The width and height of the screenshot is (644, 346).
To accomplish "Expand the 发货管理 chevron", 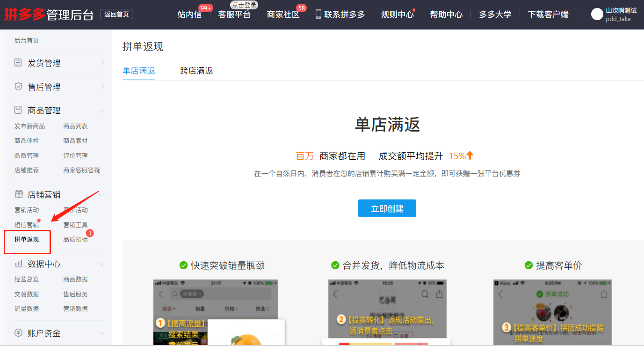I will tap(102, 62).
